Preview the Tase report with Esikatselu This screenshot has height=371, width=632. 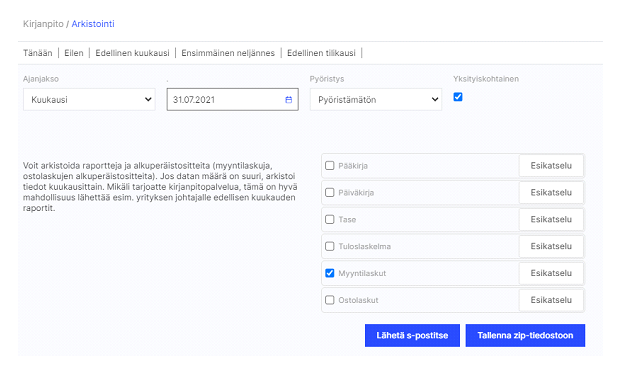coord(551,219)
